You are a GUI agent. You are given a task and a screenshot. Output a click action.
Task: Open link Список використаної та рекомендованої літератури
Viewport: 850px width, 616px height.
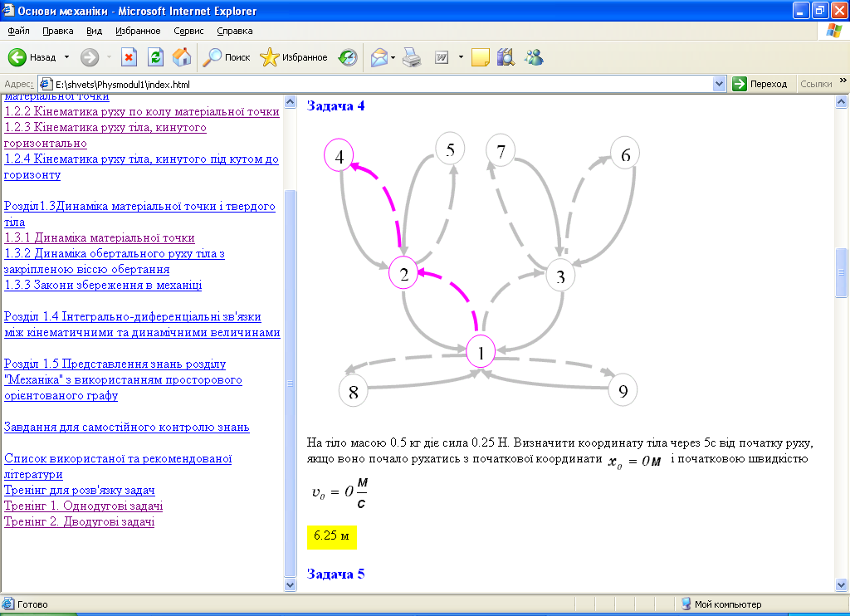coord(118,466)
